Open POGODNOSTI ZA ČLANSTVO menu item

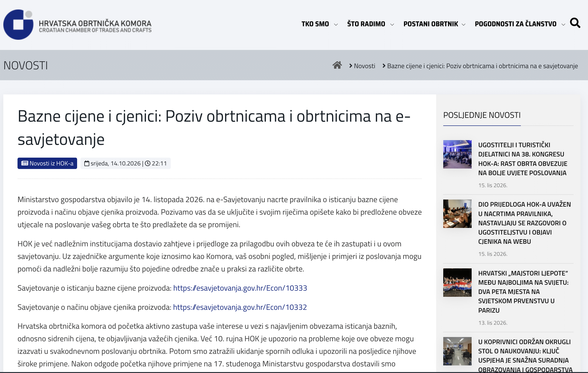(515, 24)
